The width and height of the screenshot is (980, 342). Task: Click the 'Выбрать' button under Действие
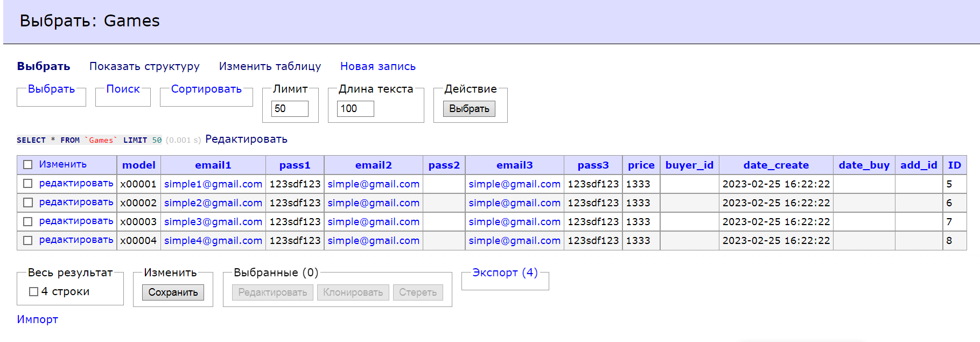[x=469, y=109]
